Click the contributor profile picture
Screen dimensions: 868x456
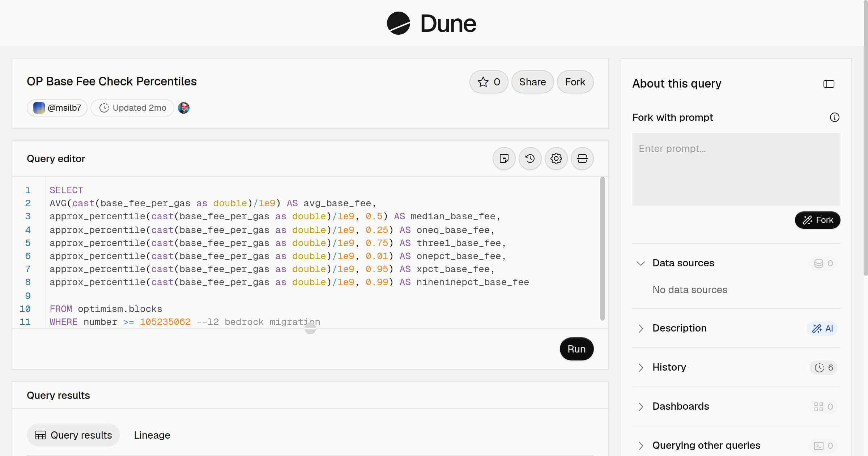(x=184, y=108)
